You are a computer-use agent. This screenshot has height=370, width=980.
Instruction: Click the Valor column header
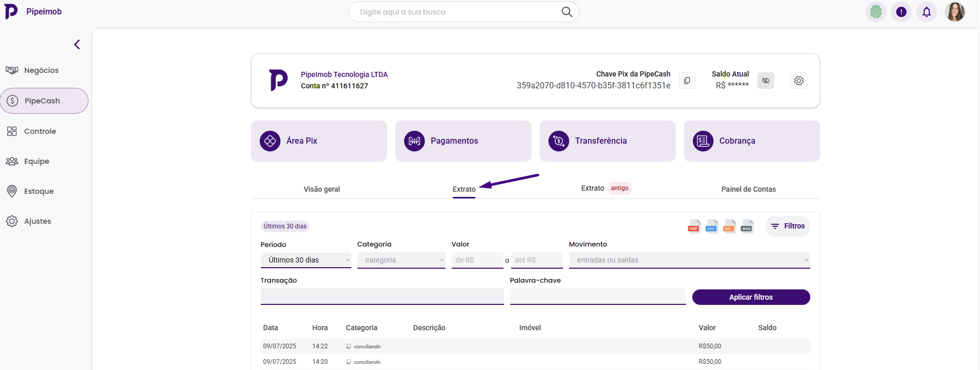pos(707,328)
